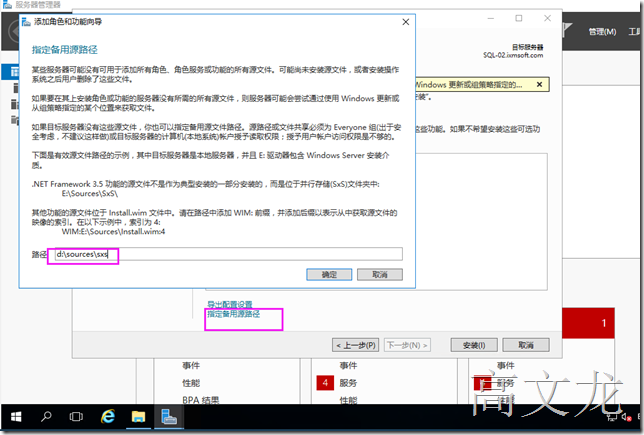The height and width of the screenshot is (435, 644).
Task: Switch to Server Manager taskbar icon
Action: click(x=169, y=417)
